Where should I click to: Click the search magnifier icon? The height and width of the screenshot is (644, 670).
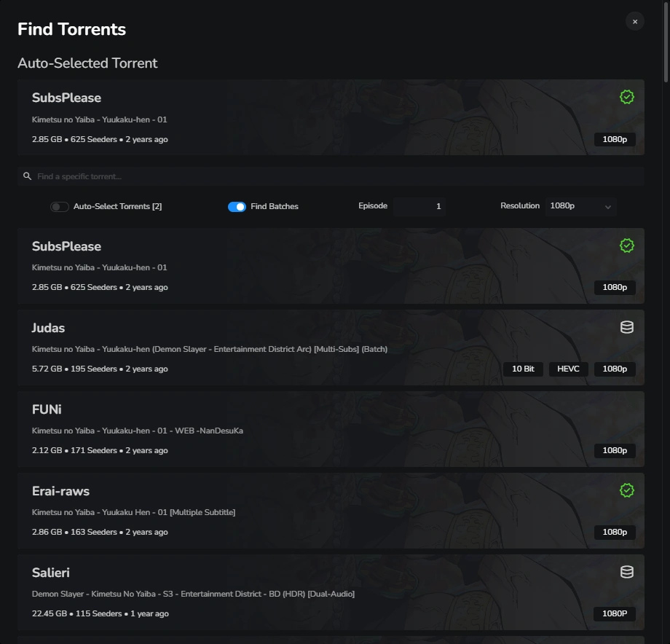[x=27, y=176]
